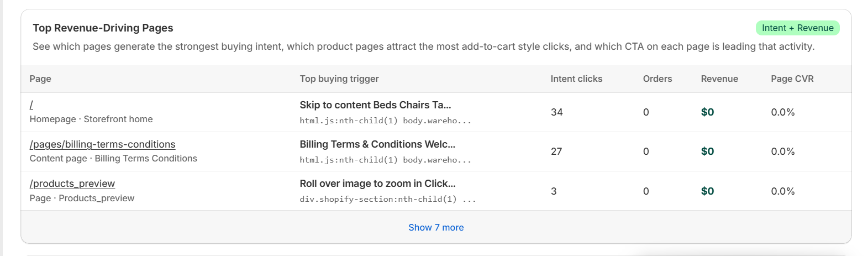Click the Intent clicks column header
Image resolution: width=868 pixels, height=256 pixels.
576,79
